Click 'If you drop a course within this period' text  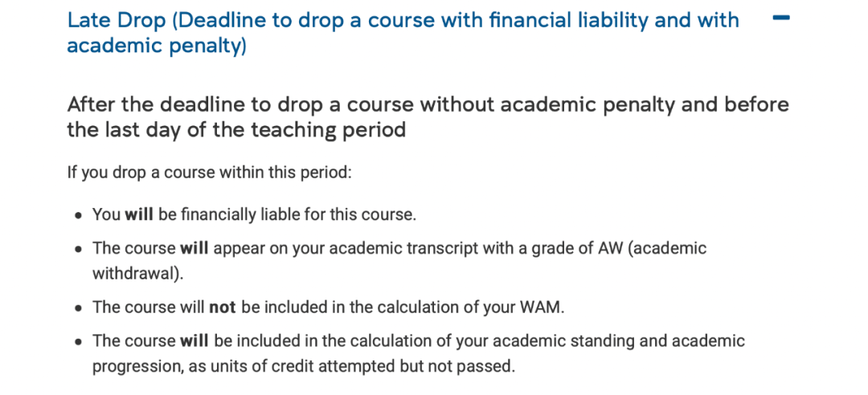click(209, 173)
